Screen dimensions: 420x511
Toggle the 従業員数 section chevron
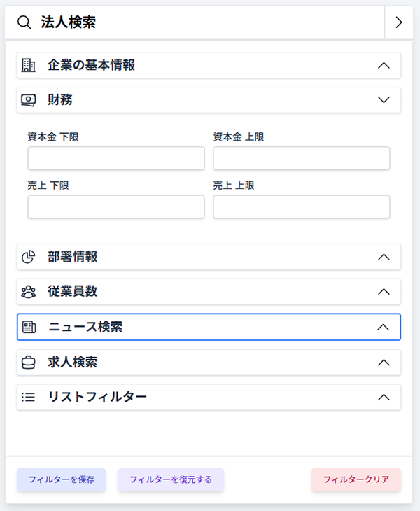[x=383, y=292]
